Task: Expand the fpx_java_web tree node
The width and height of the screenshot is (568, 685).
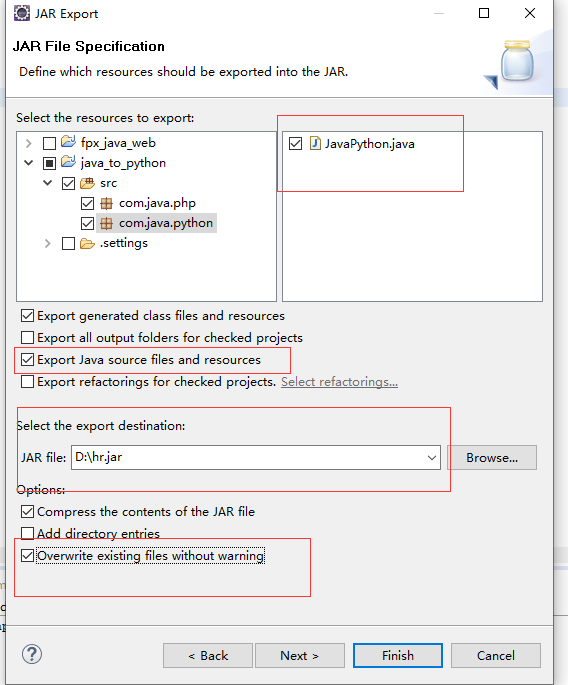Action: click(x=29, y=143)
